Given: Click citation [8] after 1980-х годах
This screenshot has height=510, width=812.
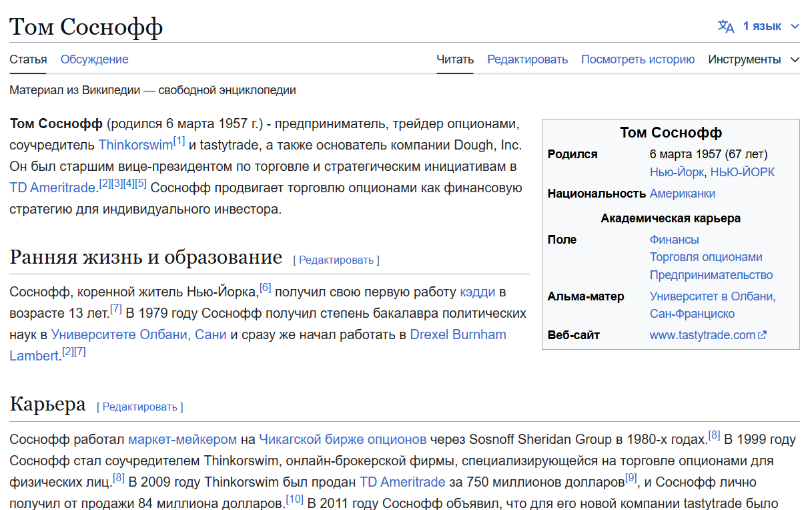Looking at the screenshot, I should [x=714, y=435].
